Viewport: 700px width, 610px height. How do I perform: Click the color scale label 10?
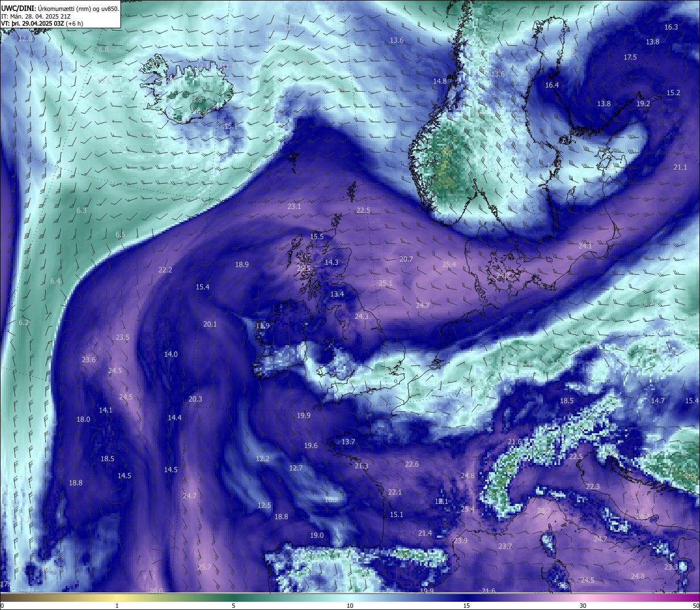[x=350, y=606]
